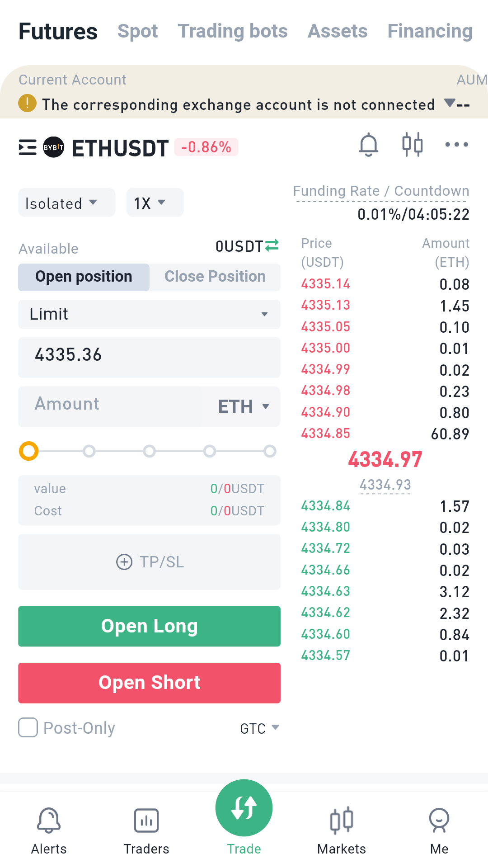Tap the Open Short button
This screenshot has width=488, height=868.
pos(149,683)
